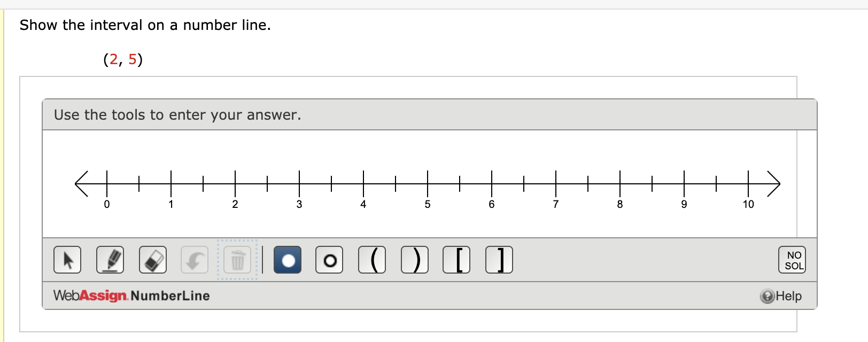Click the Help question mark icon
The image size is (868, 342).
pyautogui.click(x=768, y=296)
